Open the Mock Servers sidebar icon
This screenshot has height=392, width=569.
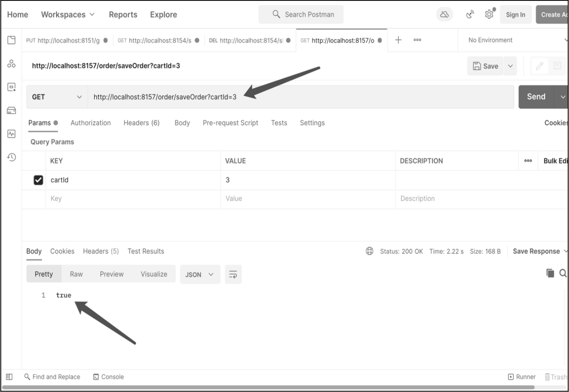tap(10, 111)
